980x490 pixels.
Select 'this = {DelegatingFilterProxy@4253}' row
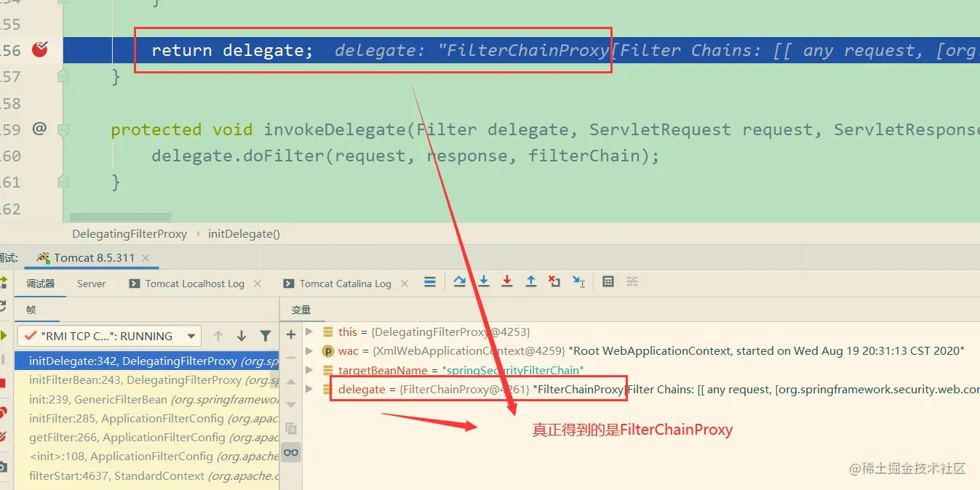[x=434, y=332]
